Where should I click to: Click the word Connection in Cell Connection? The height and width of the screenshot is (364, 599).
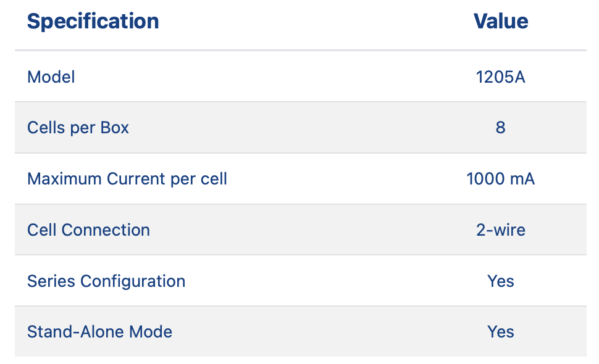pos(106,230)
